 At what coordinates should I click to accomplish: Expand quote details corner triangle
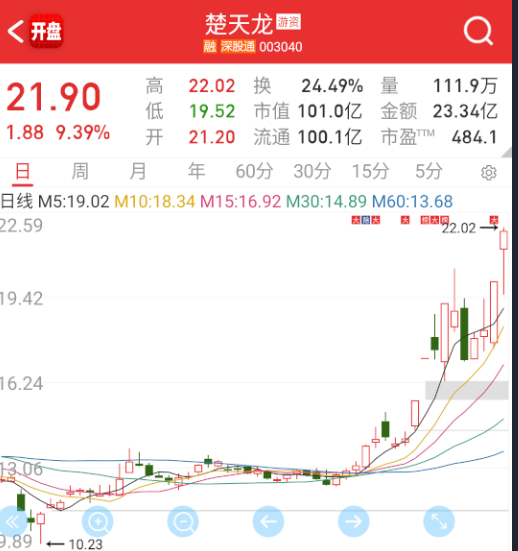tap(506, 152)
